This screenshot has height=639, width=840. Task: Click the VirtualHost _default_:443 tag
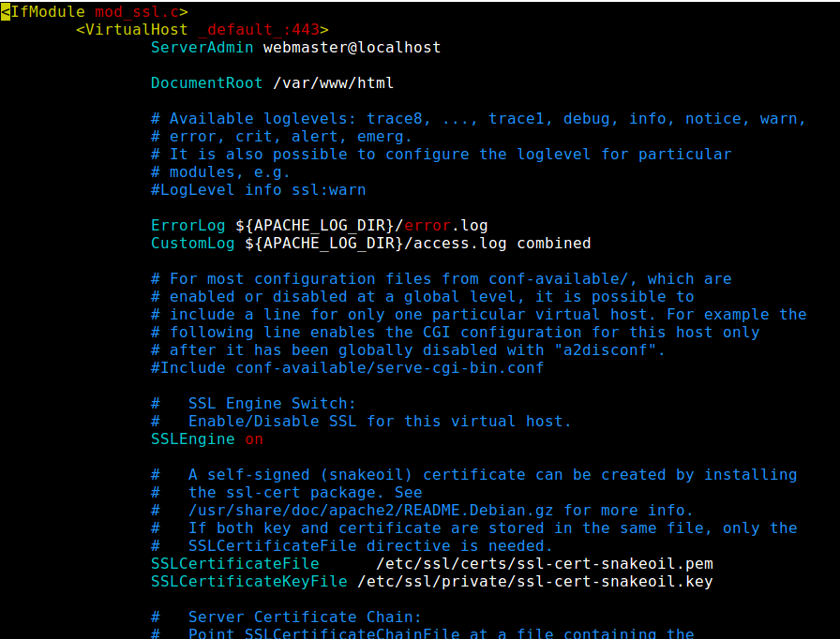(x=202, y=29)
